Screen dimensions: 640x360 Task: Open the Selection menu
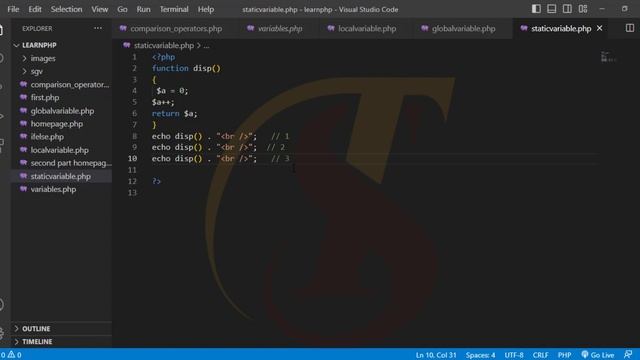[66, 9]
